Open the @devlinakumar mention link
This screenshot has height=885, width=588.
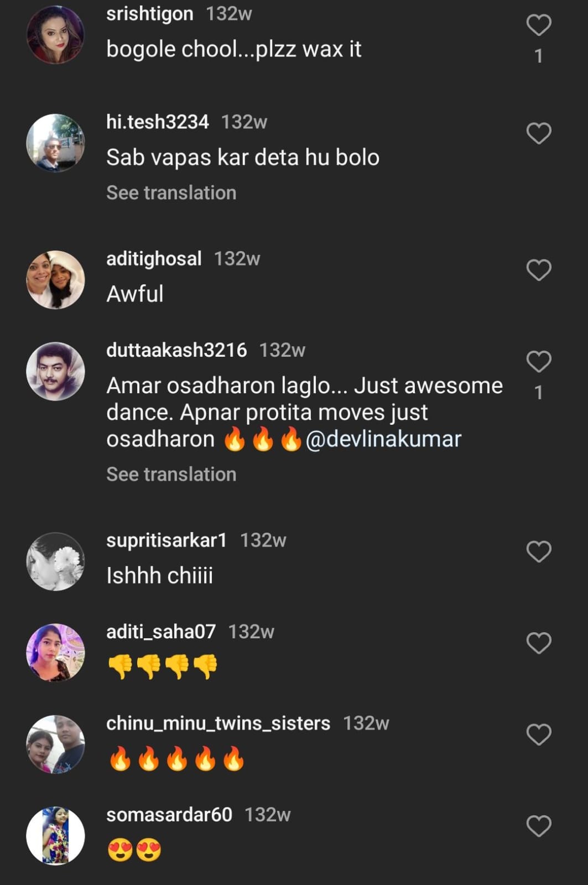pyautogui.click(x=383, y=439)
